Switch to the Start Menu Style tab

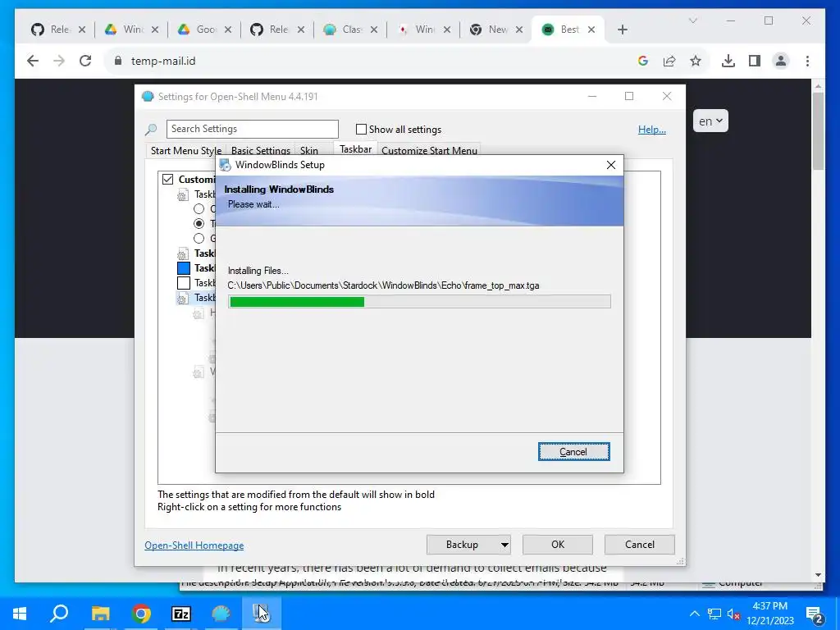click(x=186, y=151)
